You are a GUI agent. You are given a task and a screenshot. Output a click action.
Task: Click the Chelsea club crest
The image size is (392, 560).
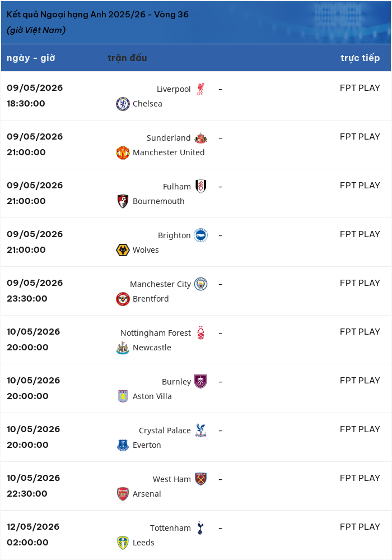(123, 104)
